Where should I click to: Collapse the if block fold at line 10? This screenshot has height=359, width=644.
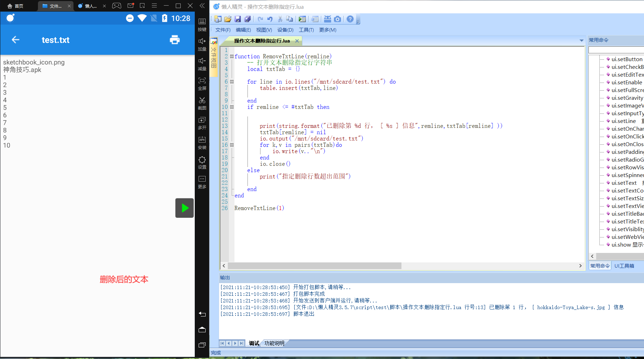(x=232, y=107)
